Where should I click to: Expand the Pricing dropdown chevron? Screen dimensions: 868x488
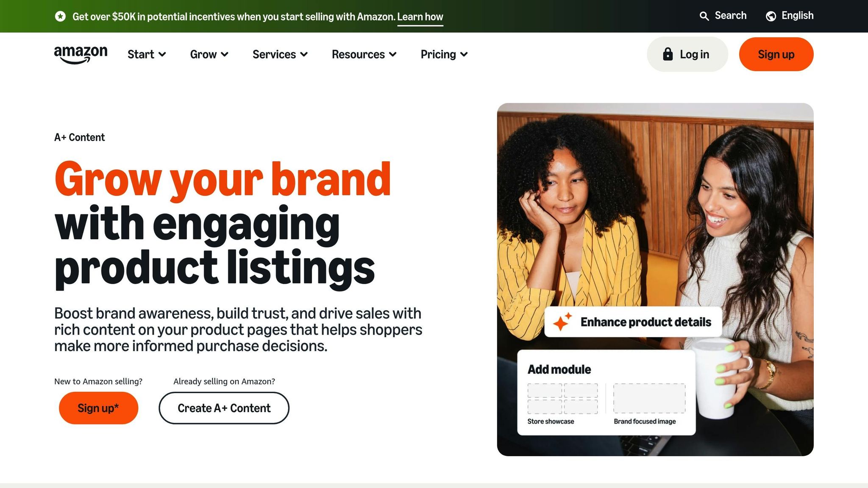464,55
